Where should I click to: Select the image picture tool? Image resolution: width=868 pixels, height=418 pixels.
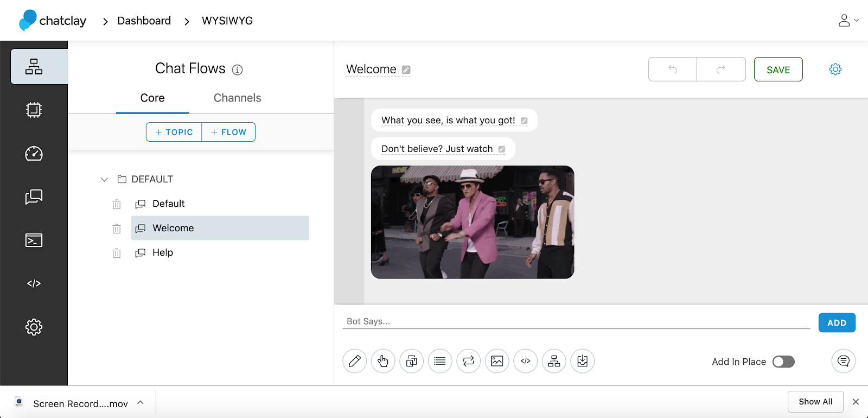pyautogui.click(x=497, y=361)
